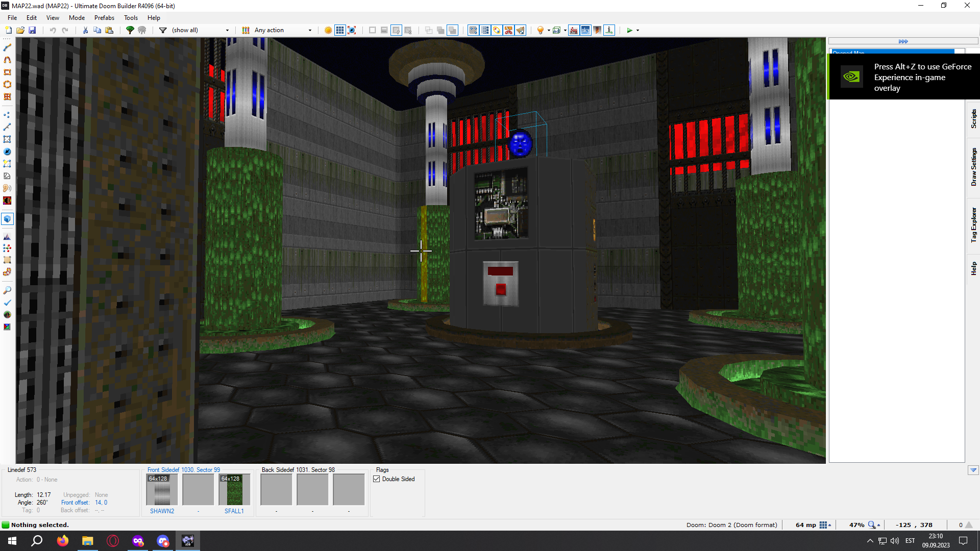
Task: Open the Windows Start menu
Action: (12, 541)
